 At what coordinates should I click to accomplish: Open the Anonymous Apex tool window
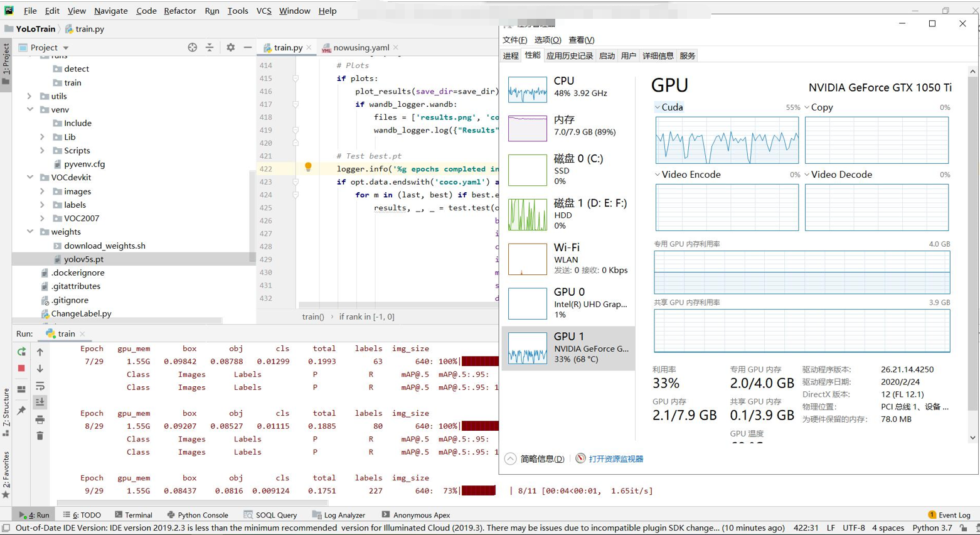415,515
